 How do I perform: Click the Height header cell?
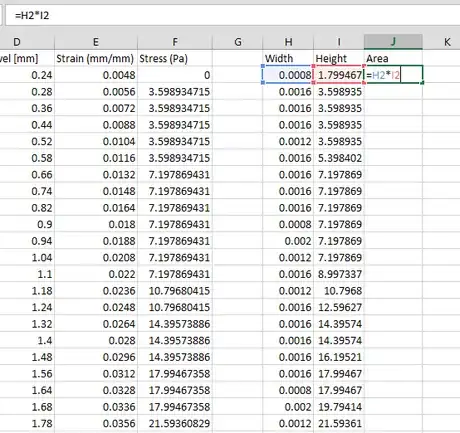click(x=339, y=58)
